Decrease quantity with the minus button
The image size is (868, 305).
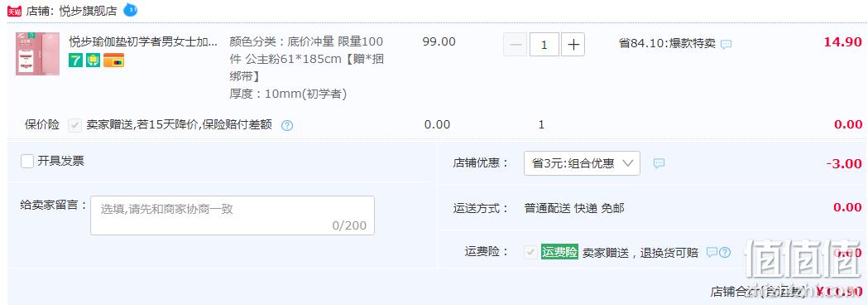click(x=516, y=45)
